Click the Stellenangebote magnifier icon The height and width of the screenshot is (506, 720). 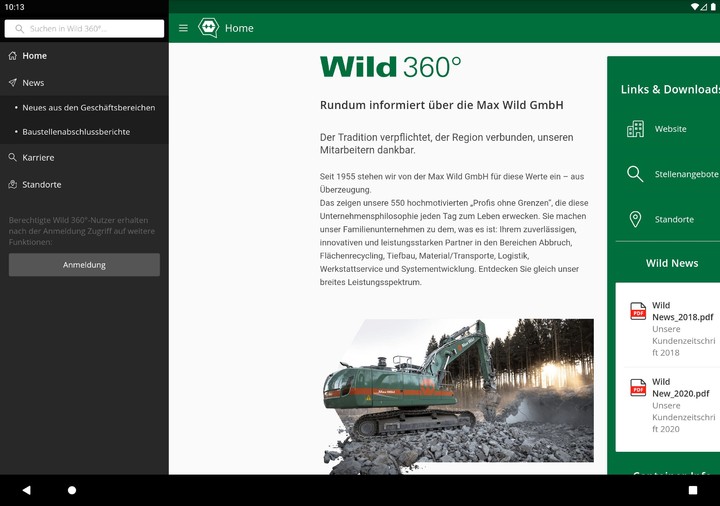click(x=635, y=174)
